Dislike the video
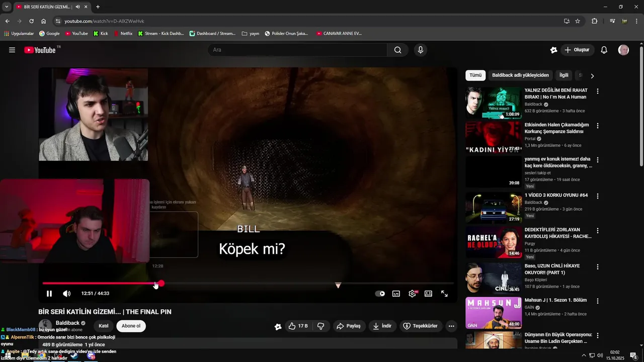644x362 pixels. (x=321, y=326)
